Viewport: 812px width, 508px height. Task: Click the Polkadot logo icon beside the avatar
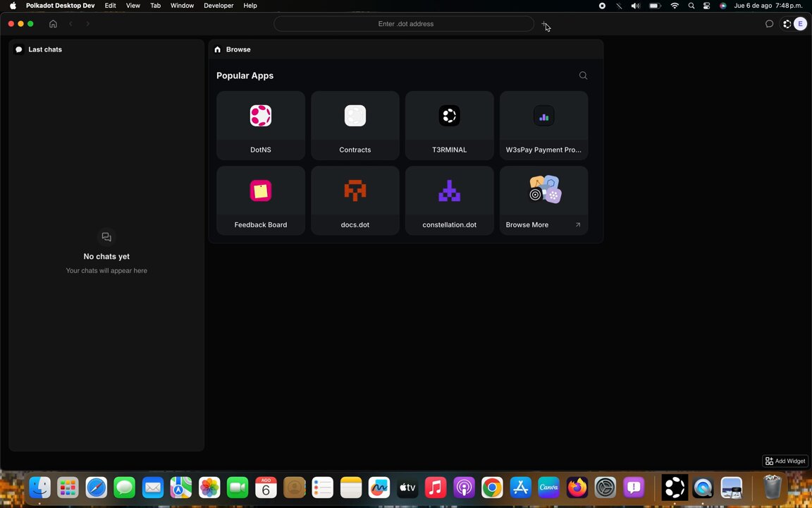787,24
